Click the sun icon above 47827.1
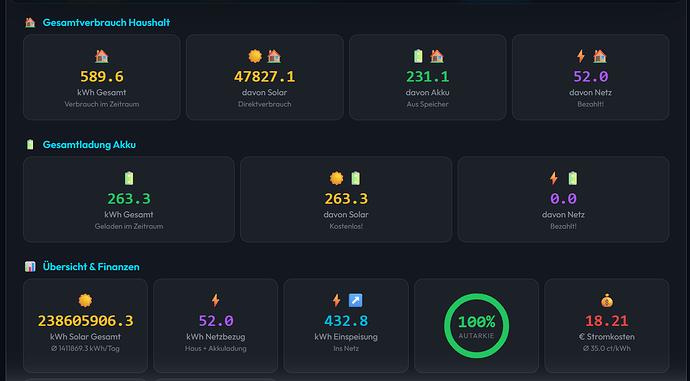 (255, 56)
